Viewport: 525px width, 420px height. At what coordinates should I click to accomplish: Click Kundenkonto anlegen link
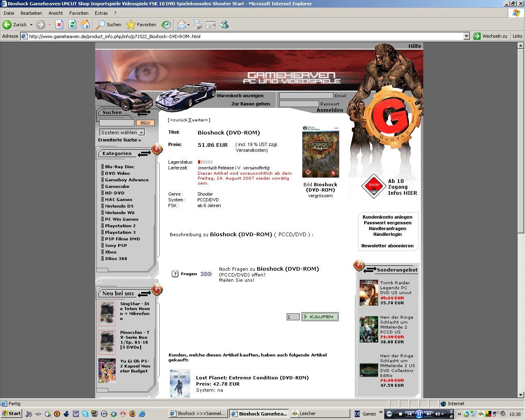click(387, 217)
